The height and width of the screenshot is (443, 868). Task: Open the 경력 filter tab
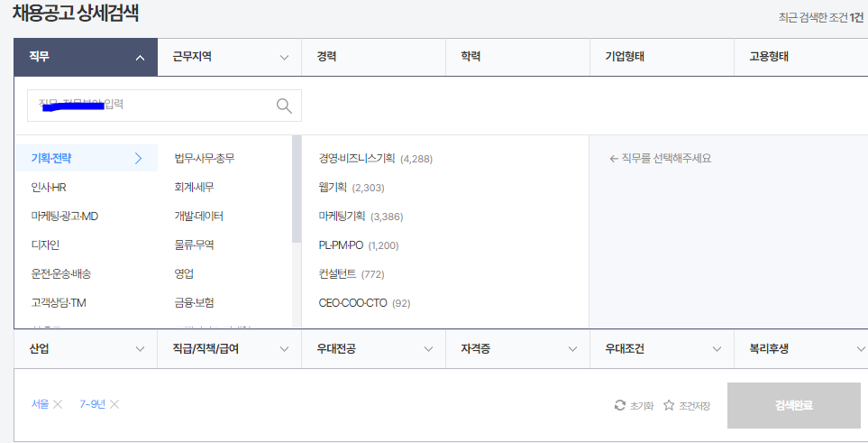click(x=374, y=57)
